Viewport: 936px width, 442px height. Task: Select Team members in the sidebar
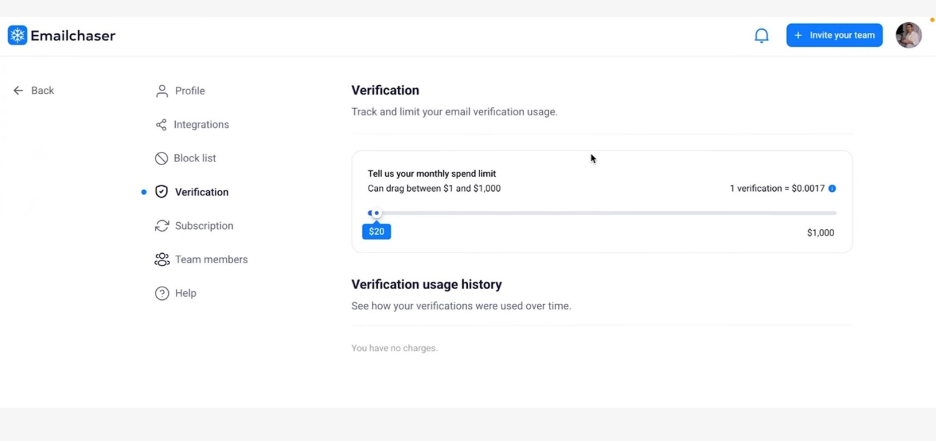(211, 260)
